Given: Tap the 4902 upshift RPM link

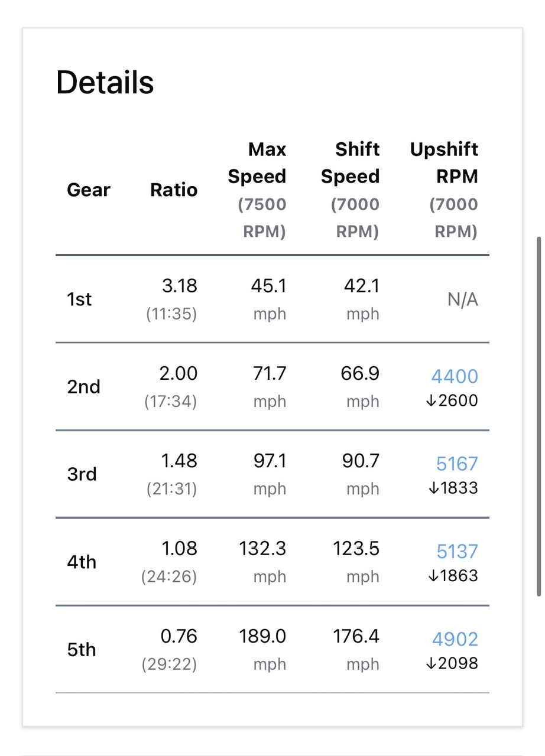Looking at the screenshot, I should 455,639.
